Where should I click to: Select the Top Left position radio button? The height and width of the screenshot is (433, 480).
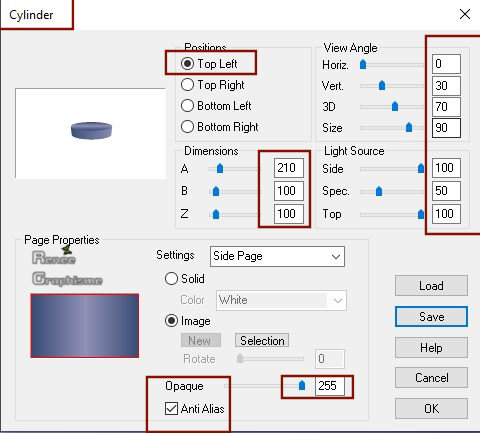click(187, 63)
